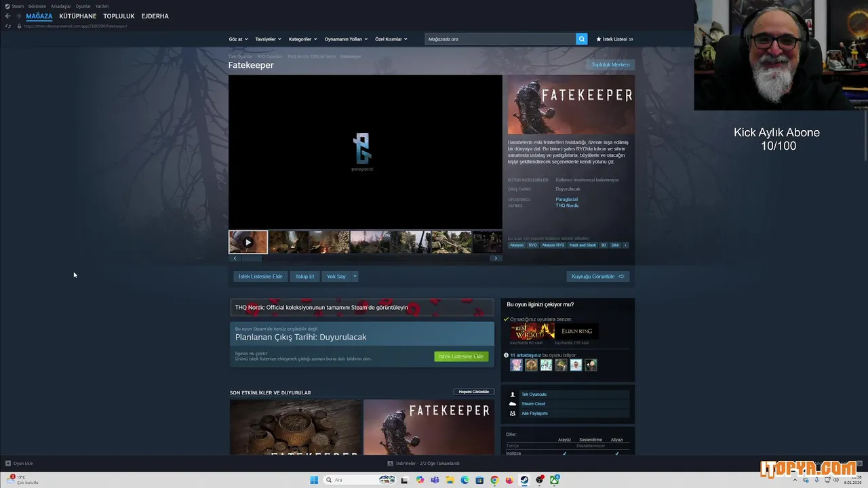Open the Görünüm menu
868x488 pixels.
click(37, 6)
